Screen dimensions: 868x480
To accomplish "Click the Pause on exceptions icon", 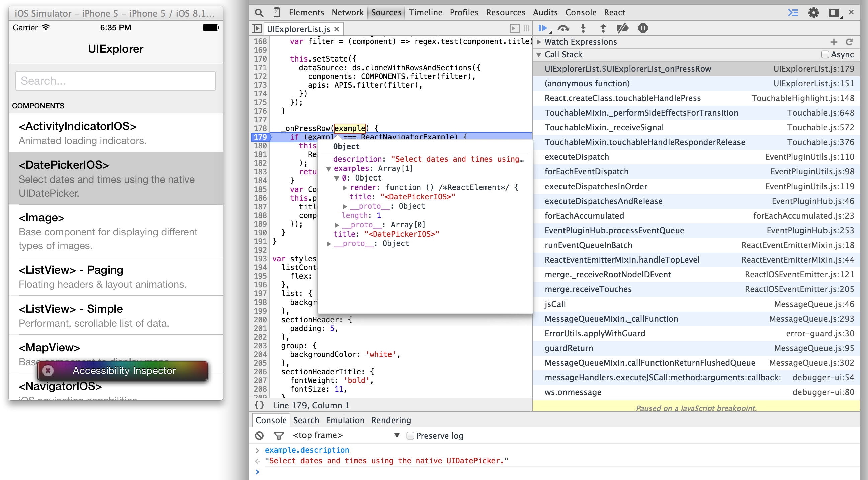I will click(x=643, y=28).
